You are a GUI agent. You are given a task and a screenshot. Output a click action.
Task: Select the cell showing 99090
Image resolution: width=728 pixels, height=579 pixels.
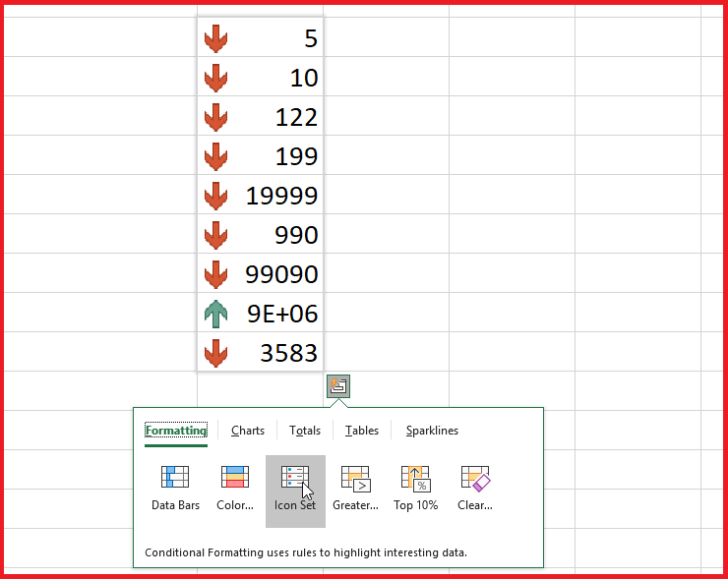[x=261, y=274]
